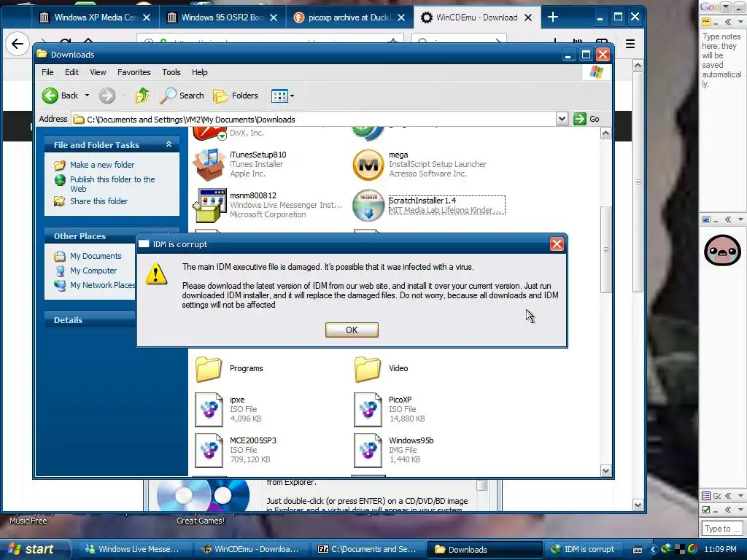
Task: Click the Forward arrow in Downloads toolbar
Action: [x=107, y=96]
